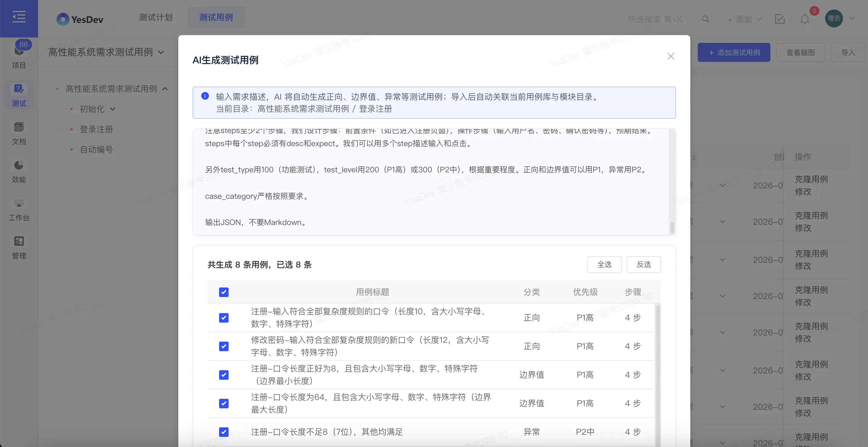Uncheck the 口令长度不足8 case
The image size is (868, 447).
point(224,432)
